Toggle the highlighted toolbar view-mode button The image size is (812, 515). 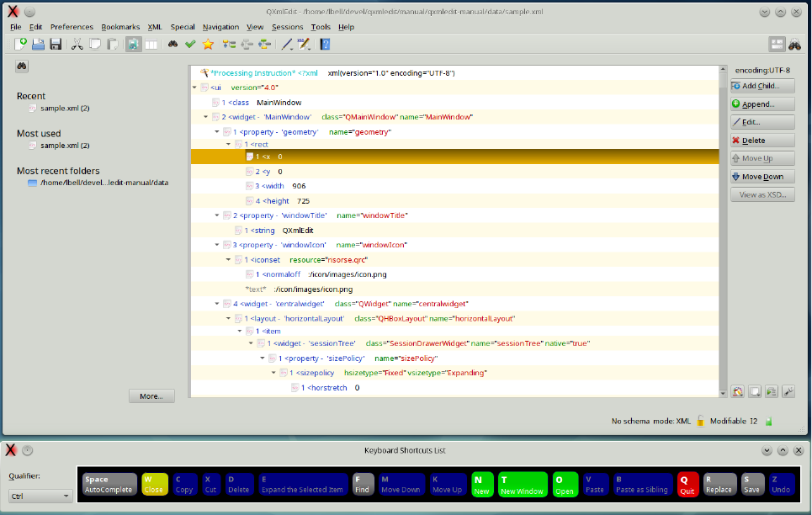pyautogui.click(x=133, y=44)
